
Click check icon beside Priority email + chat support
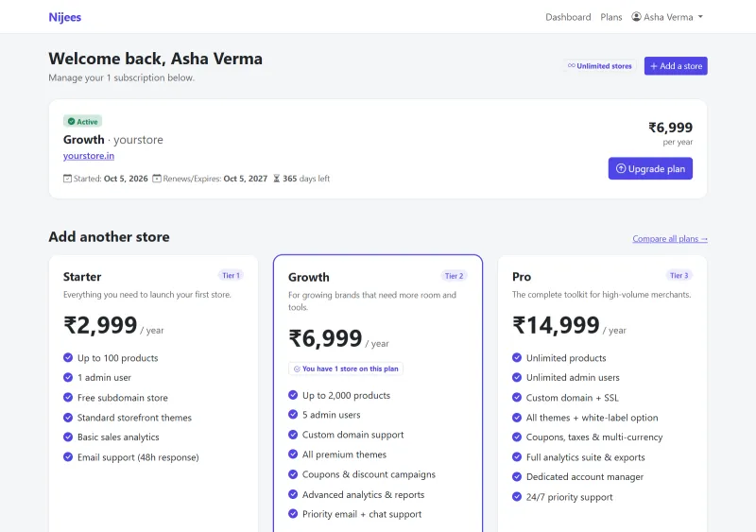coord(293,514)
